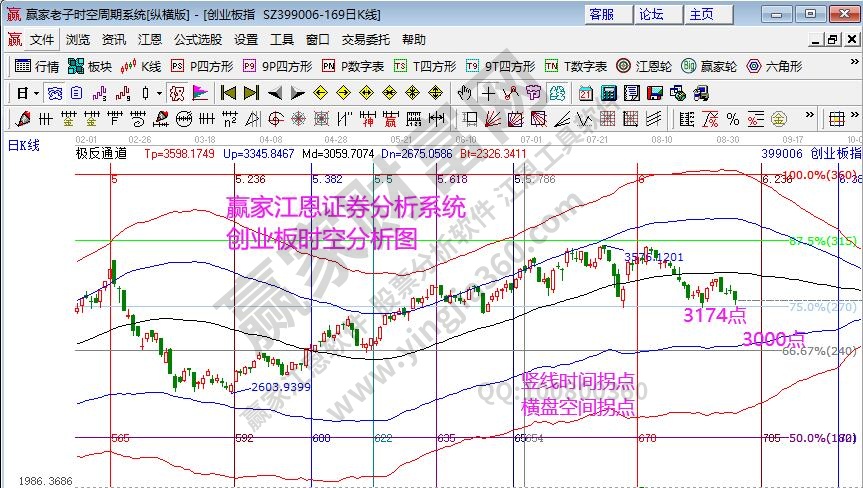
Task: Expand the candlestick style dropdown arrow
Action: [159, 93]
